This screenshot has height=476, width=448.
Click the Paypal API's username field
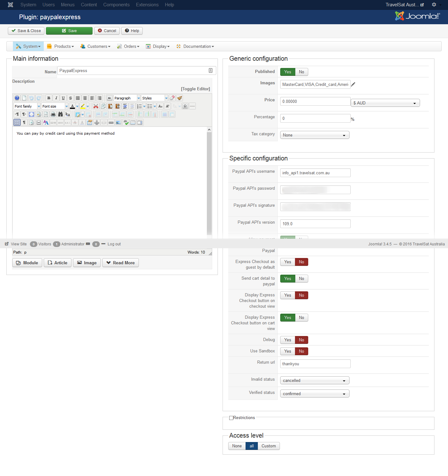(315, 173)
